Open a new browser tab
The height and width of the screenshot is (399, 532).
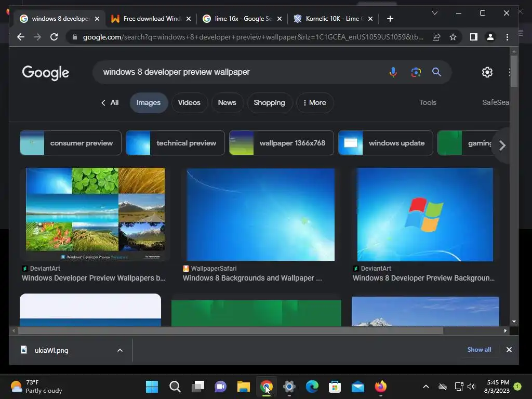point(390,19)
